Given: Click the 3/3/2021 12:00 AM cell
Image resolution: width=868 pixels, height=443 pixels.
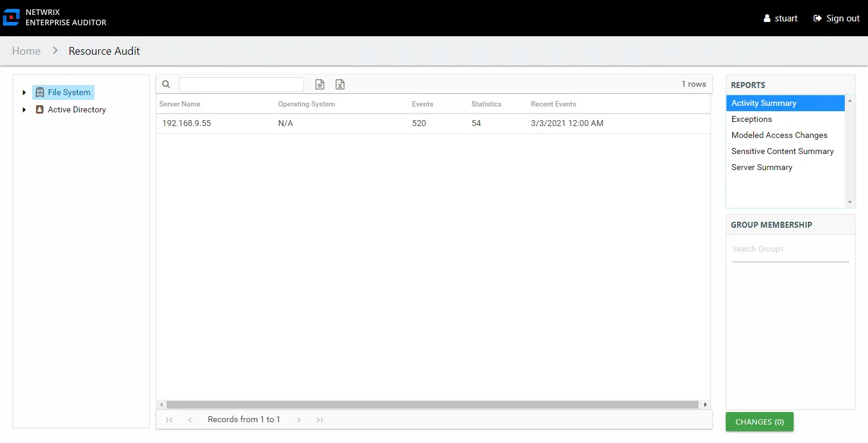Looking at the screenshot, I should [567, 124].
